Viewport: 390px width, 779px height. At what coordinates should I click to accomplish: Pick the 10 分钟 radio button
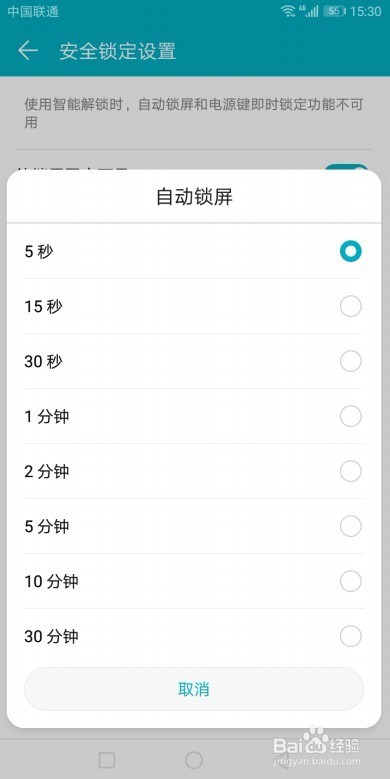click(x=351, y=581)
